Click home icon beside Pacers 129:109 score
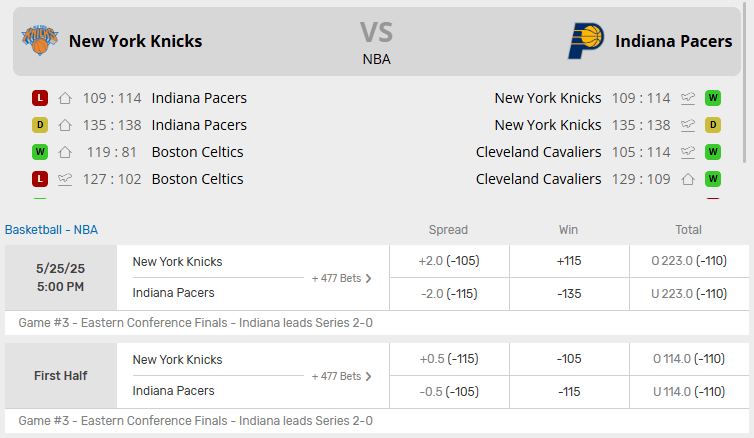Viewport: 754px width, 438px height. coord(688,179)
